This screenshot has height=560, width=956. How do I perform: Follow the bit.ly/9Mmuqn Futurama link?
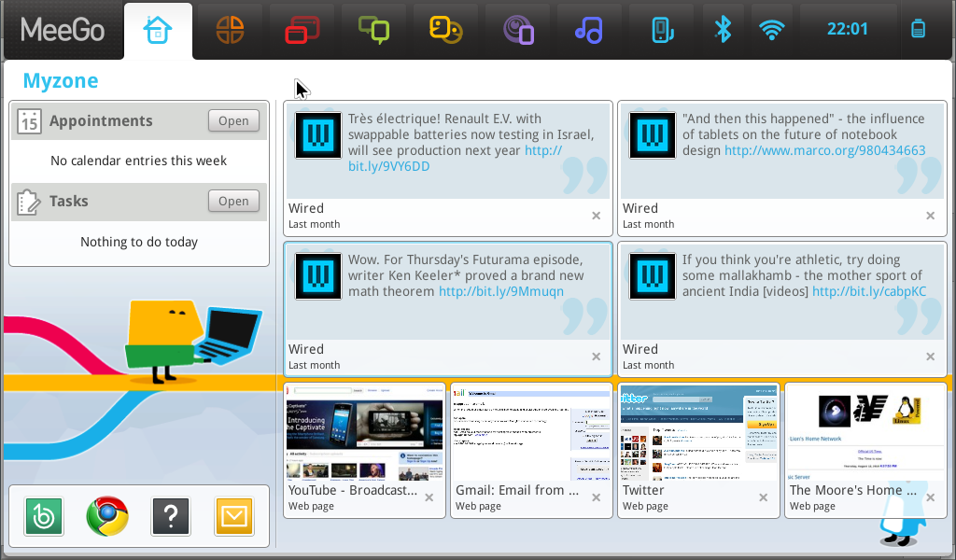(x=501, y=292)
